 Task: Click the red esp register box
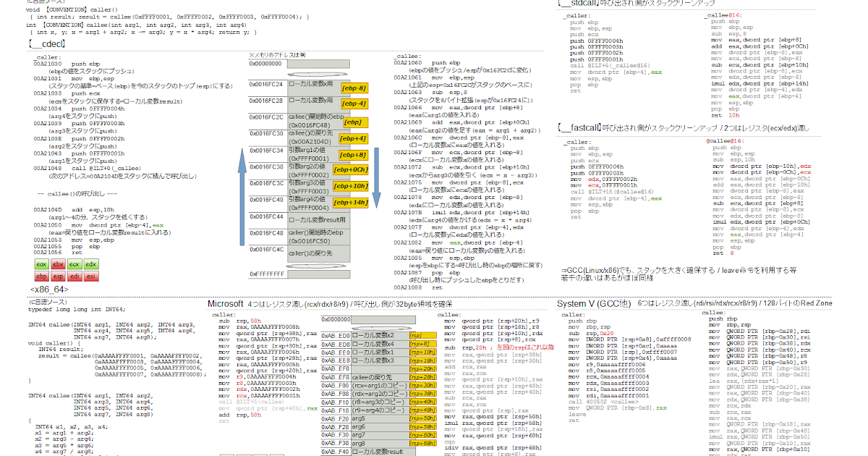point(58,276)
